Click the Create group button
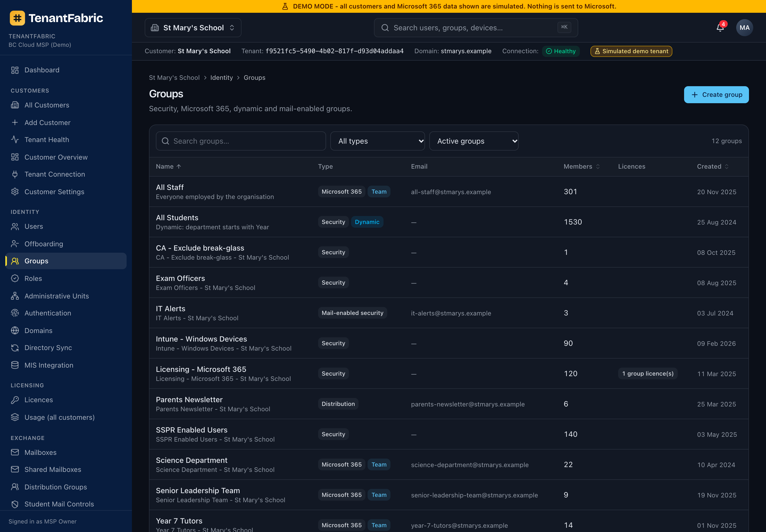 coord(716,95)
